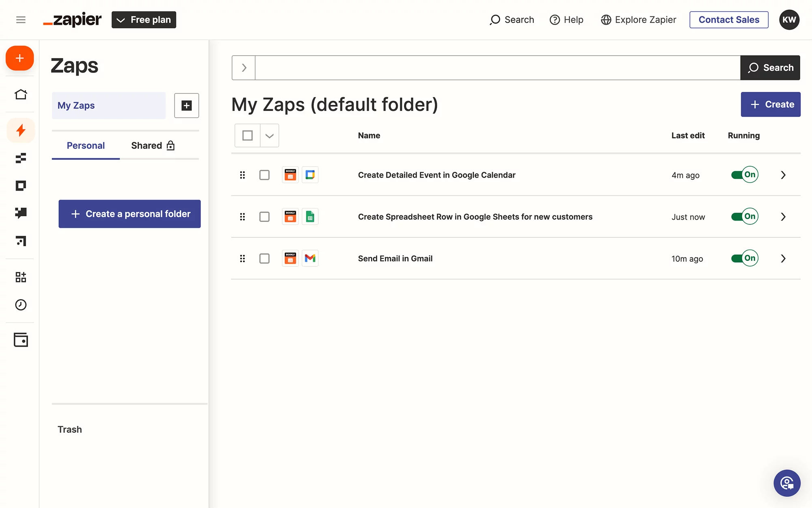Go to Home via house icon

(21, 94)
